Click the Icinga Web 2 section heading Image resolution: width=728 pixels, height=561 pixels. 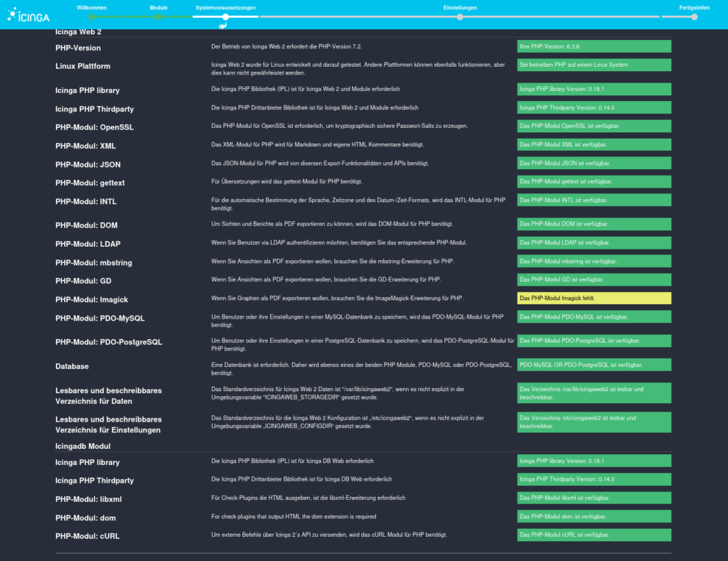point(83,32)
